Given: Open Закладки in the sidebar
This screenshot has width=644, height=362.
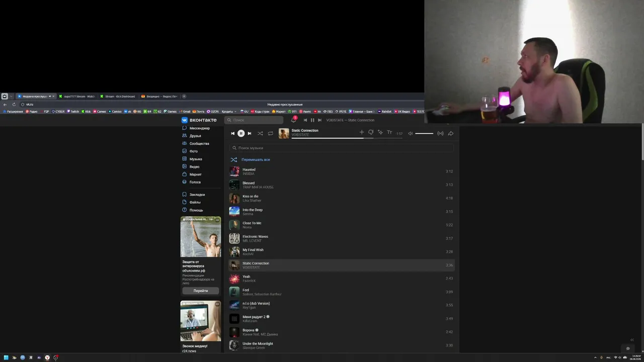Looking at the screenshot, I should coord(193,195).
